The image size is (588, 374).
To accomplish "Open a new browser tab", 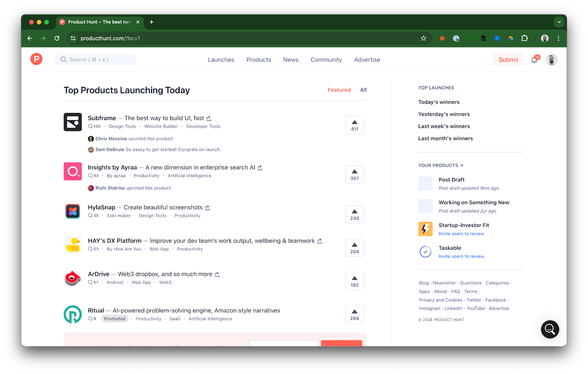I will 151,22.
